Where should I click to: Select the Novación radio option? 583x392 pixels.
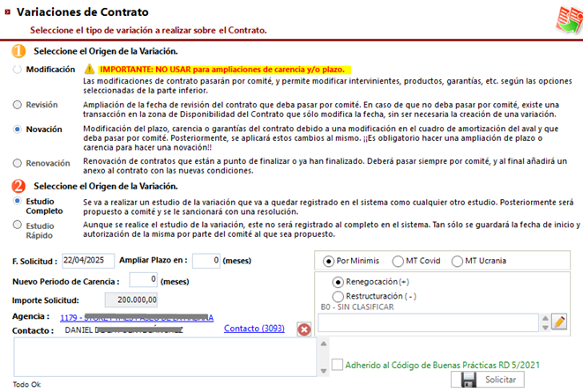[x=17, y=129]
